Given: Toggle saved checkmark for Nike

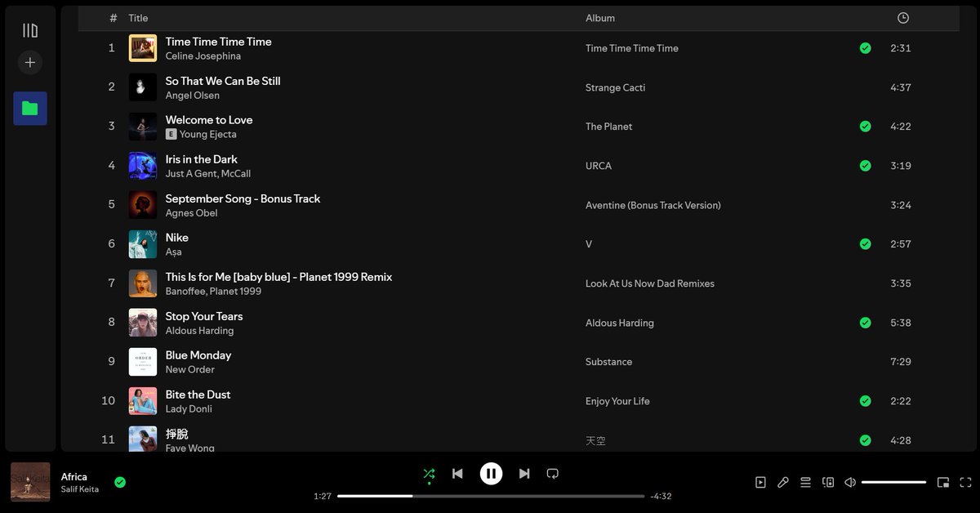Looking at the screenshot, I should pos(865,244).
